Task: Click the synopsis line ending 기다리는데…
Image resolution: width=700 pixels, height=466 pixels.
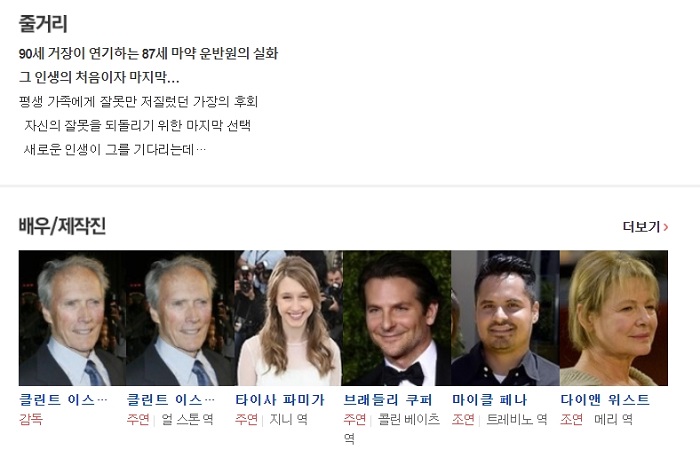Action: click(x=115, y=149)
